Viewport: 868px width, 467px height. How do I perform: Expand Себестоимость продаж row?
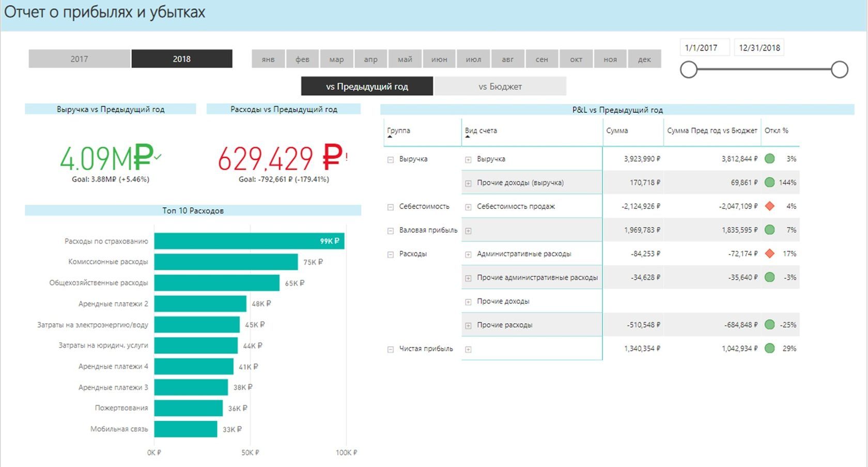click(468, 207)
